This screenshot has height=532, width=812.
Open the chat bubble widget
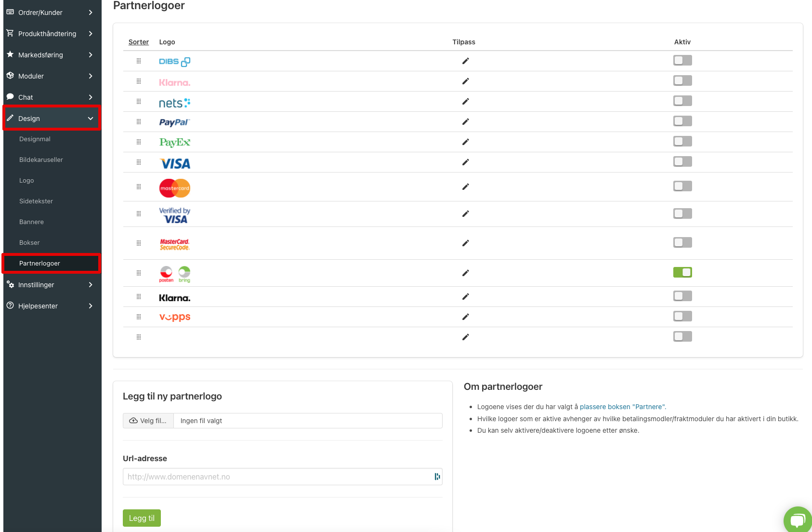[x=798, y=520]
